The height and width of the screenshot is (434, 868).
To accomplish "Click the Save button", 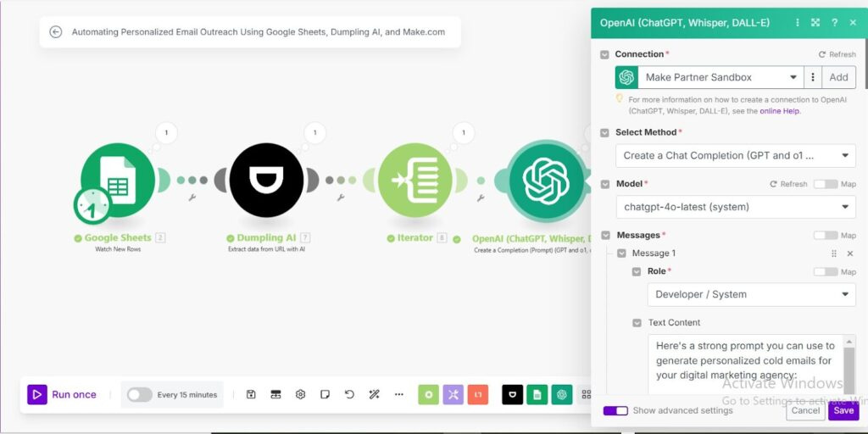I will [x=843, y=410].
